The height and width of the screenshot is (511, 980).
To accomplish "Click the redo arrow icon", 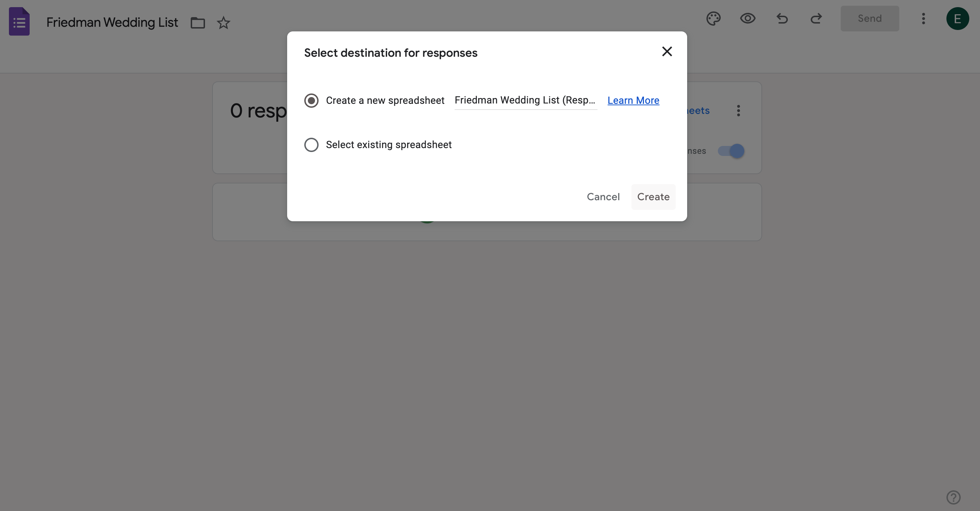I will (816, 18).
